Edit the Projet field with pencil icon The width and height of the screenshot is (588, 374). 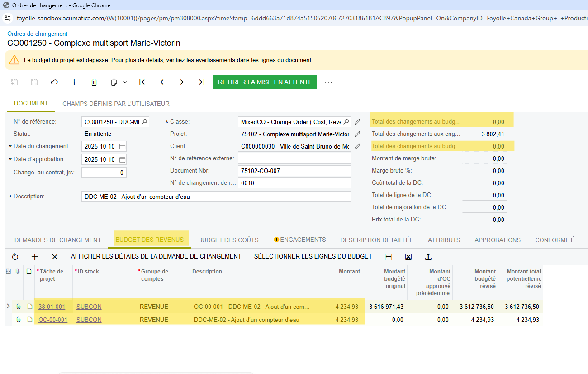[357, 134]
